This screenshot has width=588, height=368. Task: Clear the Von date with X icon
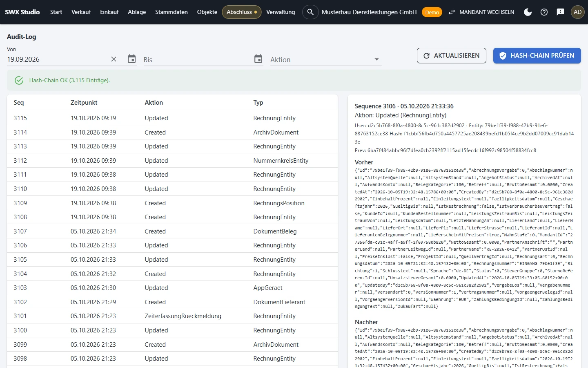pyautogui.click(x=114, y=59)
